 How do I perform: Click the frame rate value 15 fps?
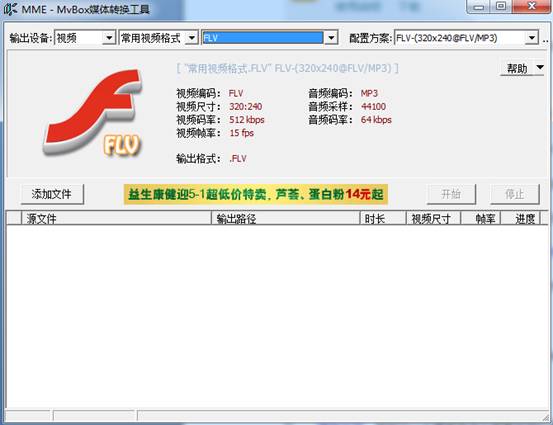[x=242, y=133]
